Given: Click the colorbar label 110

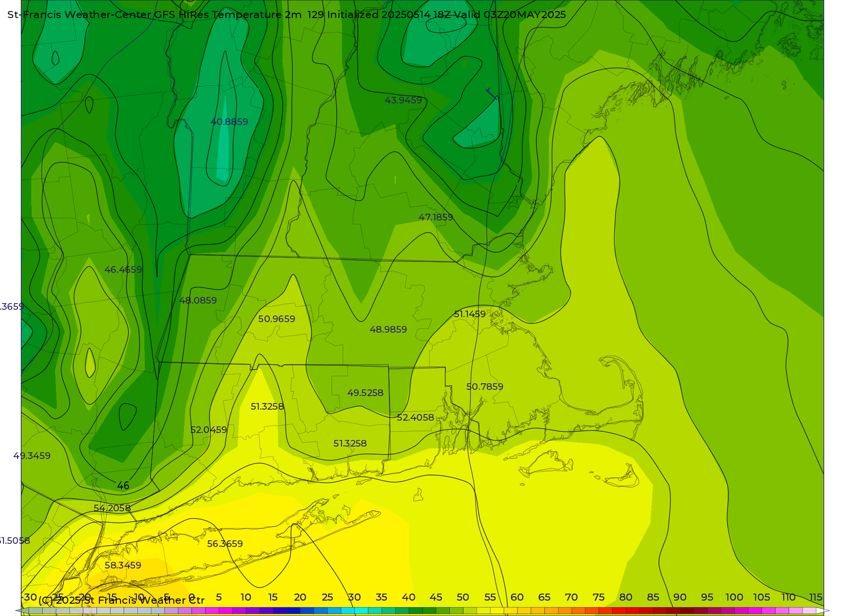Looking at the screenshot, I should 788,598.
